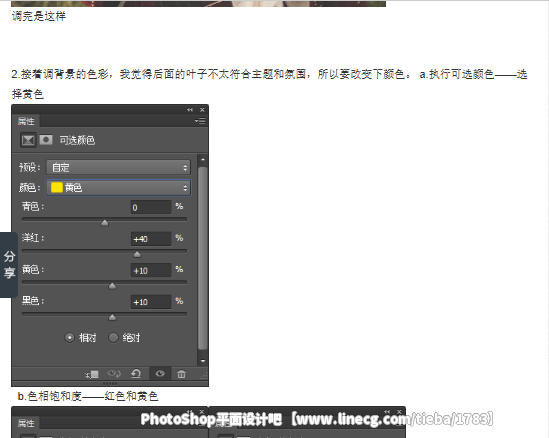Viewport: 549px width, 438px height.
Task: Click the yellow color swatch in dropdown
Action: (56, 188)
